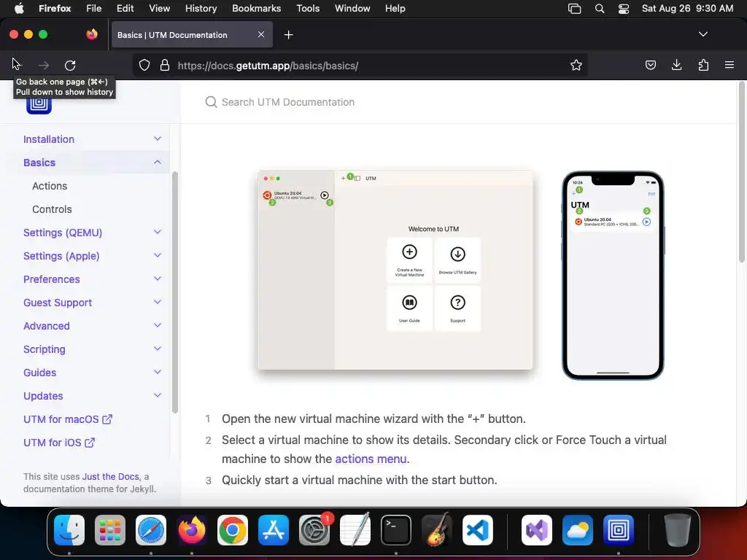Viewport: 747px width, 560px height.
Task: Open Visual Studio from the Dock
Action: click(x=537, y=530)
